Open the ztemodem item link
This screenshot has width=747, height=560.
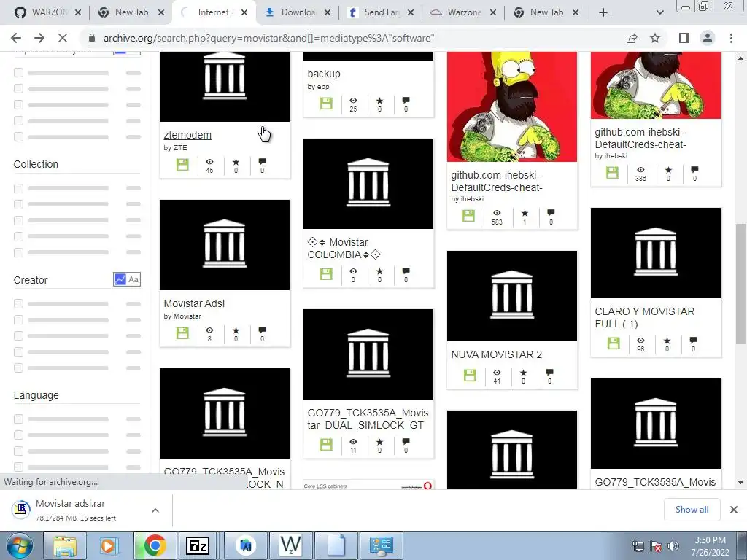pos(187,135)
